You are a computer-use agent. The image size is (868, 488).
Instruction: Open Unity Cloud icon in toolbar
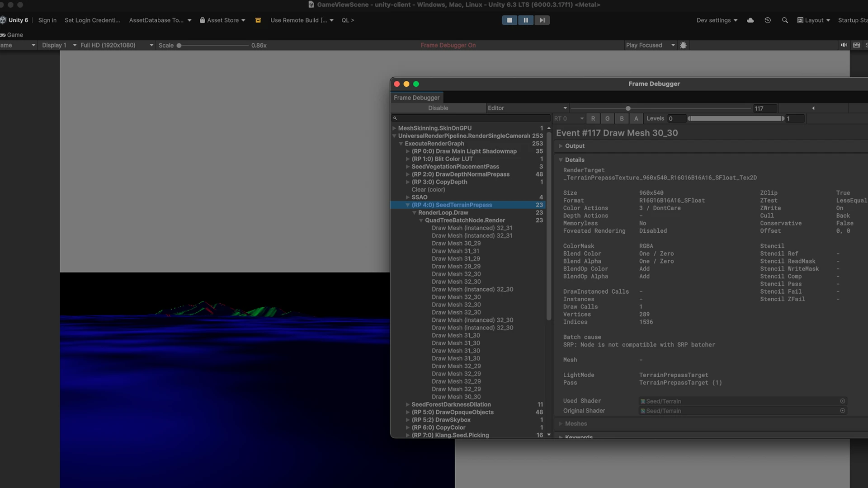pos(750,20)
